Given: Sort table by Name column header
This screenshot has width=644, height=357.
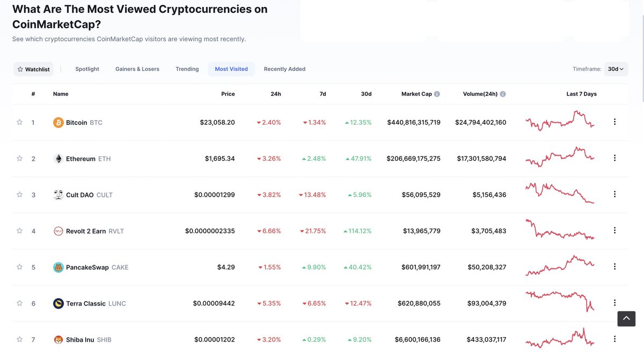Looking at the screenshot, I should [x=61, y=94].
